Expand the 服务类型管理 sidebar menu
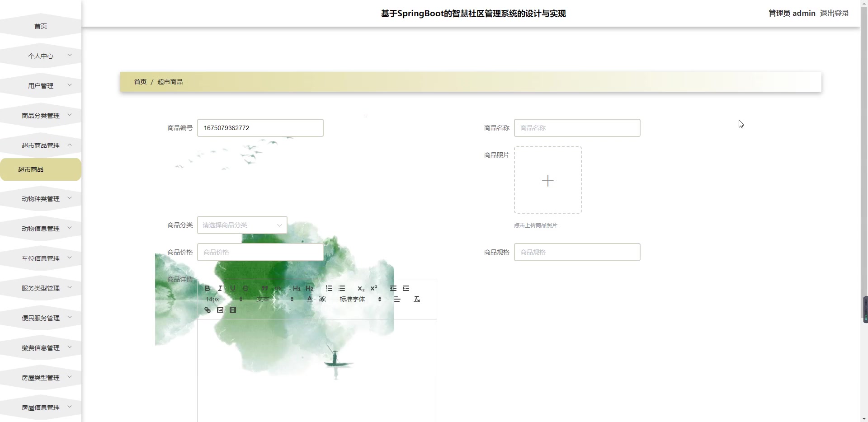 click(x=41, y=288)
